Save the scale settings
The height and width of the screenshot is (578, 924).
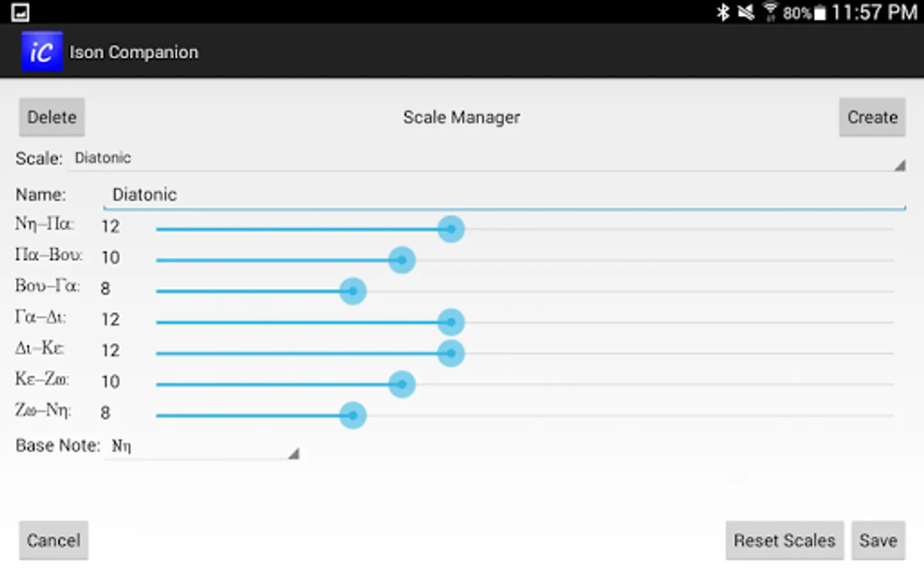(x=878, y=541)
